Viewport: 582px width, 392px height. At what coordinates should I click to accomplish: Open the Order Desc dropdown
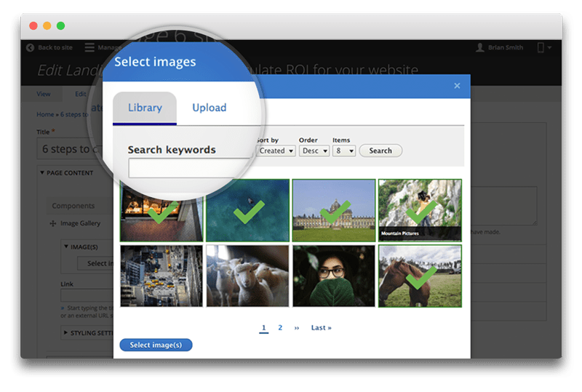(x=314, y=151)
